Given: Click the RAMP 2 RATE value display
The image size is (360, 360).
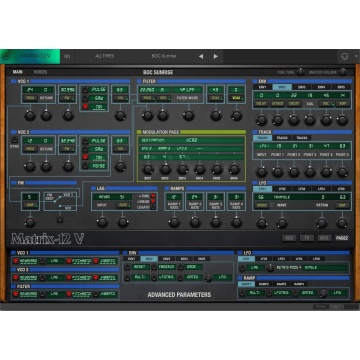Looking at the screenshot, I should (195, 197).
